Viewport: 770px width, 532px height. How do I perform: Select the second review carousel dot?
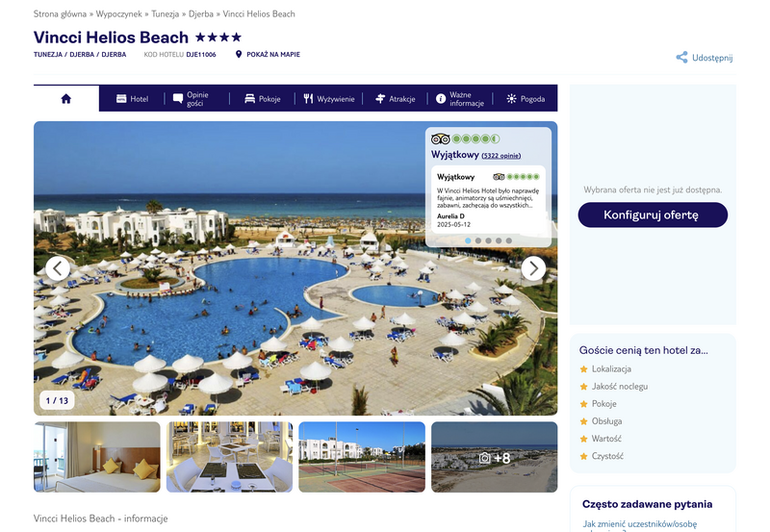point(477,241)
